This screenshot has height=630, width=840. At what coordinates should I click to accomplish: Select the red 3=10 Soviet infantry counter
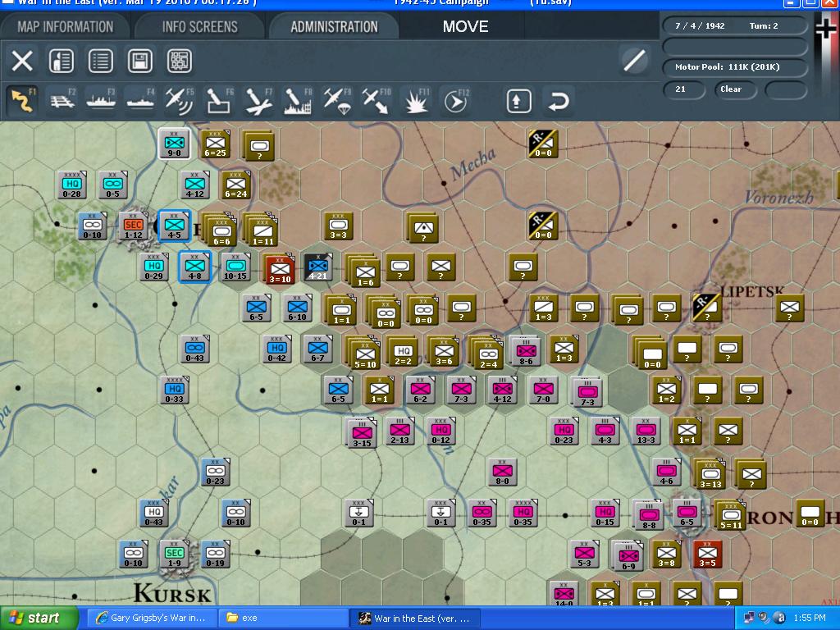[280, 269]
